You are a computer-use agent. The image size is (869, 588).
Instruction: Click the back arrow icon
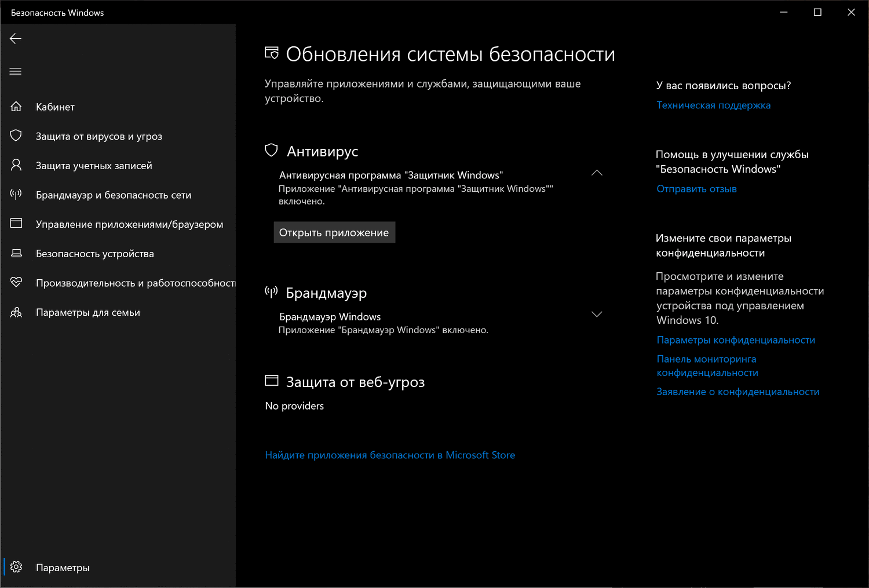point(16,39)
